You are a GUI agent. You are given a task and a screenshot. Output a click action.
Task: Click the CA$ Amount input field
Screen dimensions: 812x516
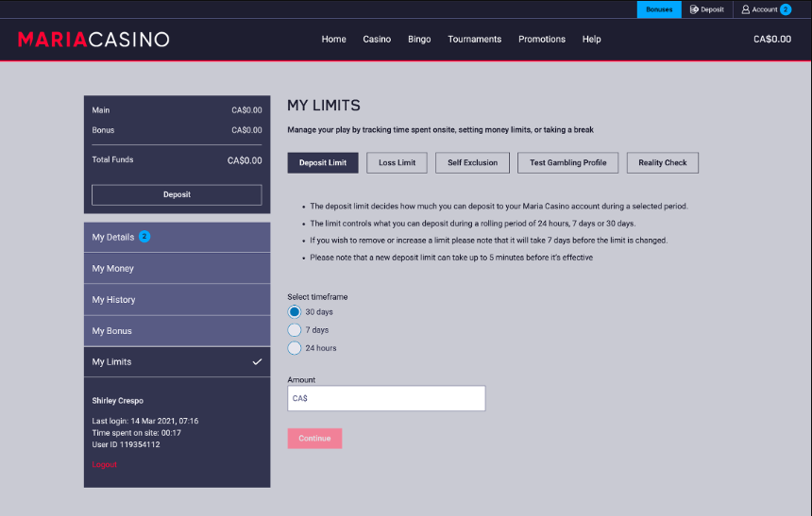[386, 398]
